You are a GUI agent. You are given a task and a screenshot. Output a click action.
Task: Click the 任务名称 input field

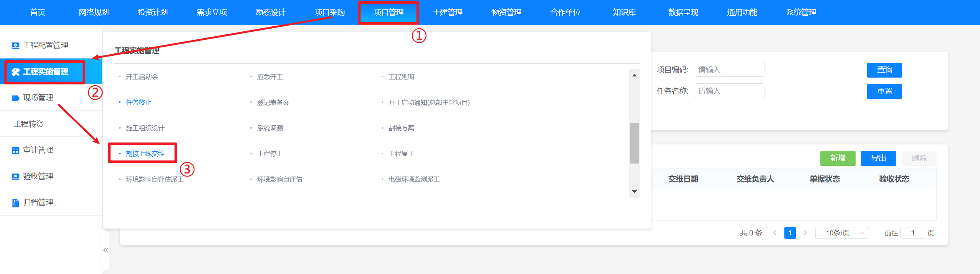pos(729,91)
